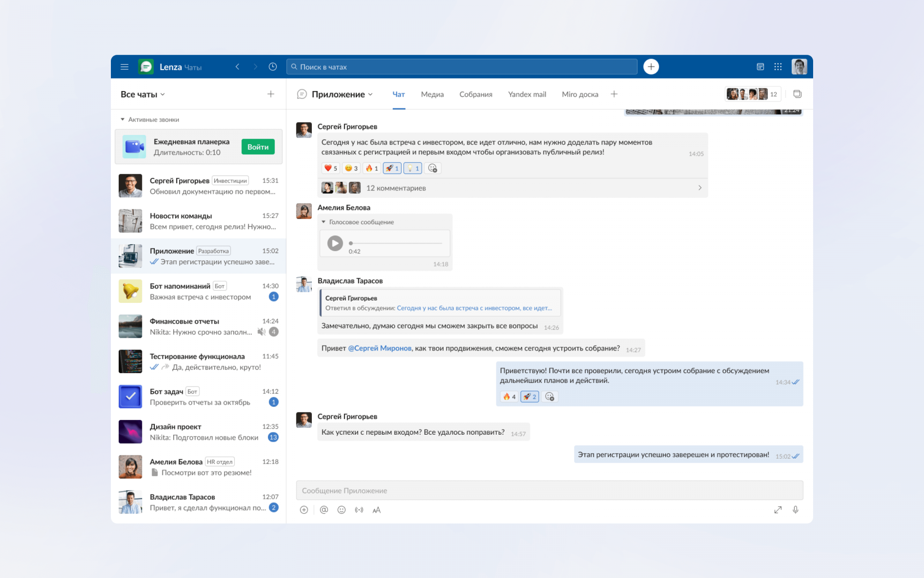The width and height of the screenshot is (924, 578).
Task: Toggle the rocket reaction on Sergey's message
Action: click(x=392, y=168)
